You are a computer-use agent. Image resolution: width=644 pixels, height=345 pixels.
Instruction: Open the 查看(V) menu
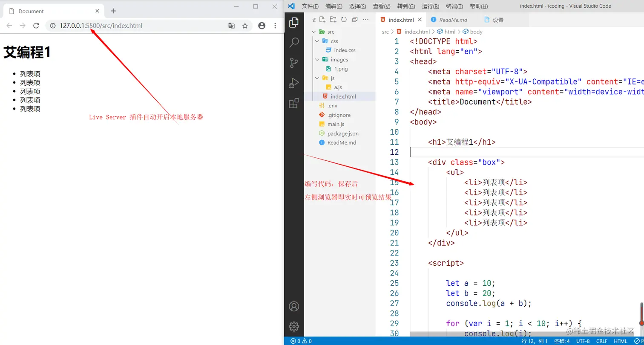pos(382,6)
